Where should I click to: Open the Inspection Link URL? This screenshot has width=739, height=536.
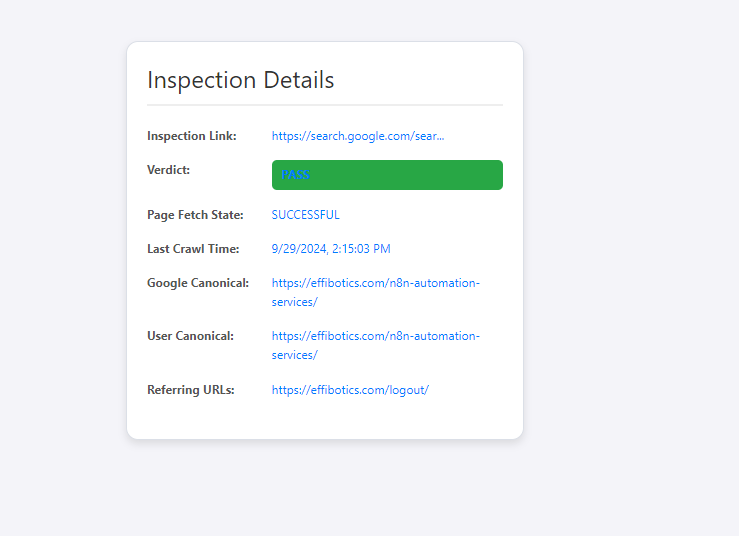(357, 136)
